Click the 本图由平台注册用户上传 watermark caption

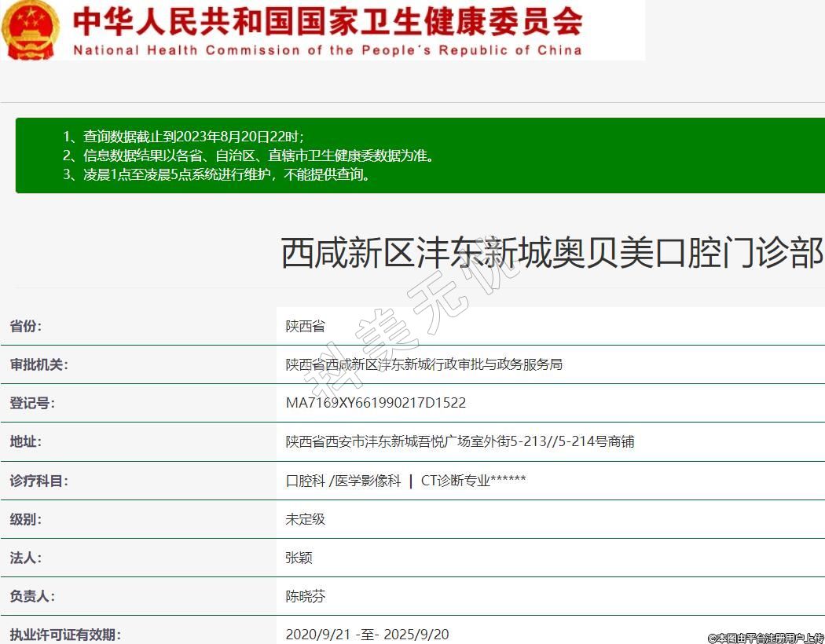[x=764, y=638]
